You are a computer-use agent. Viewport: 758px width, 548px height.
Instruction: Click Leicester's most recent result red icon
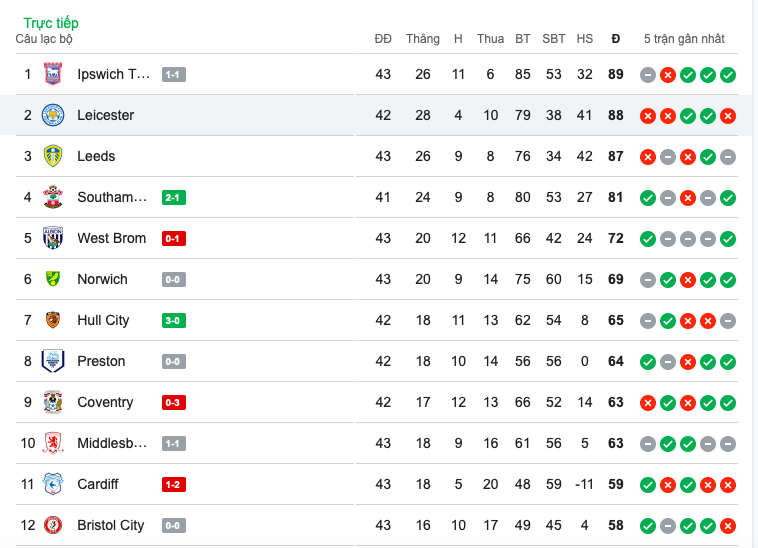tap(728, 116)
